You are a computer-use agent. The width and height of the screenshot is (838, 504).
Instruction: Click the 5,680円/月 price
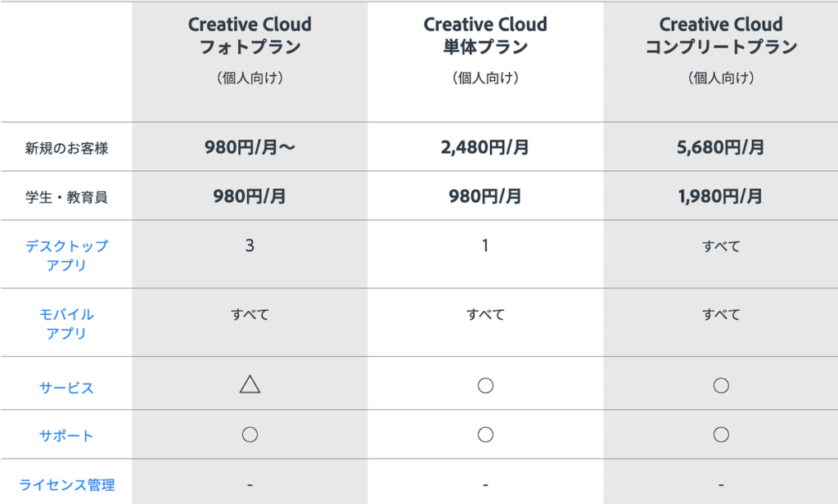[x=721, y=148]
